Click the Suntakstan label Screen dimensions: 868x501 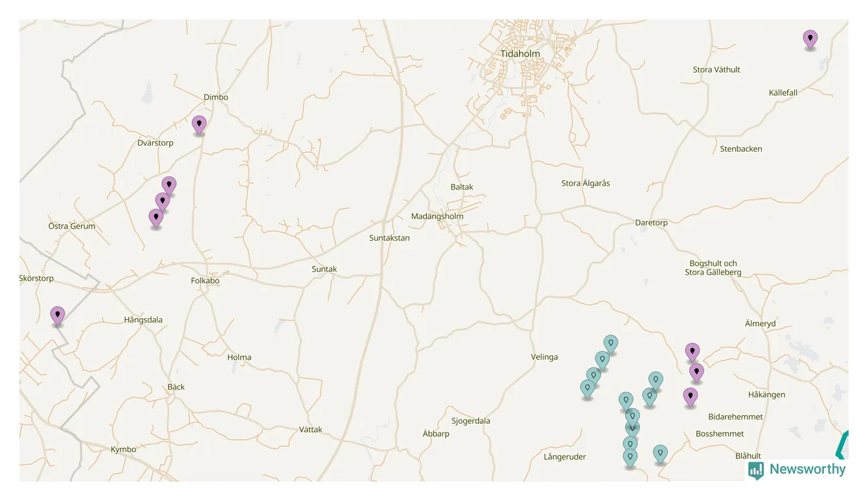[389, 239]
